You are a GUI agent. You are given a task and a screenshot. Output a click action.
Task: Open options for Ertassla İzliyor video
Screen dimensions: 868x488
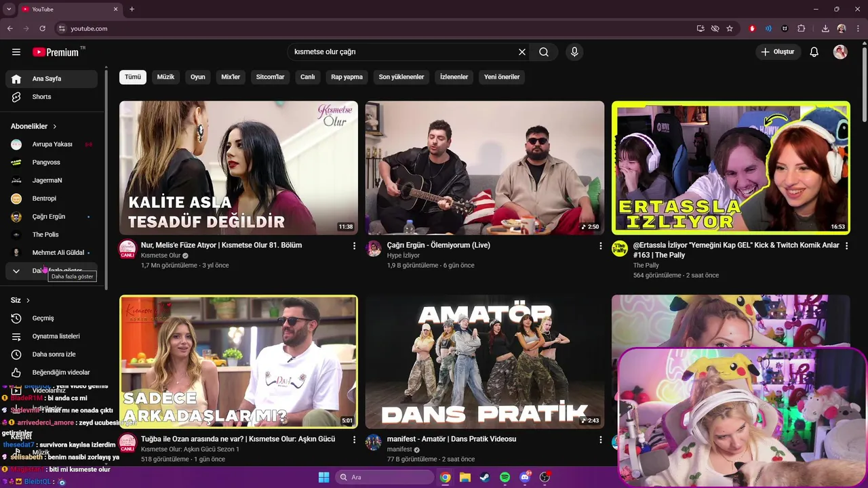pos(846,246)
